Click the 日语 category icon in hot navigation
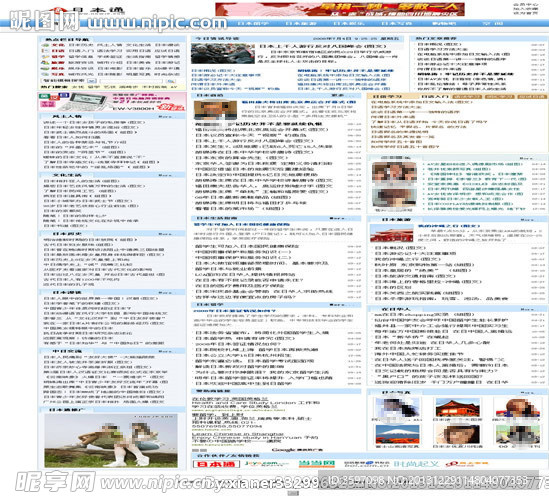Image resolution: width=549 pixels, height=500 pixels. point(45,51)
